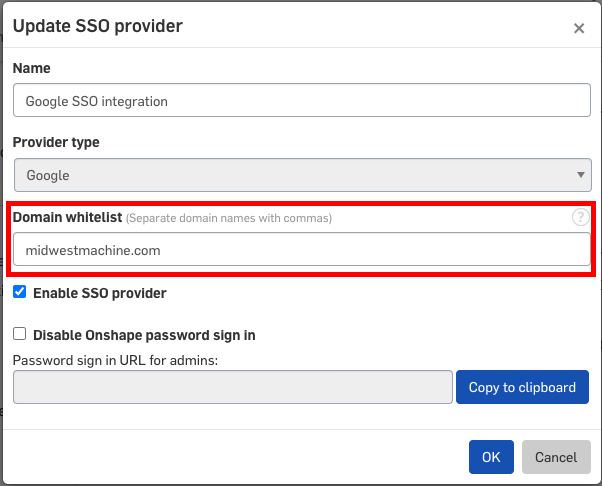Screen dimensions: 602x486
Task: Select the admin password sign in URL field
Action: (233, 387)
